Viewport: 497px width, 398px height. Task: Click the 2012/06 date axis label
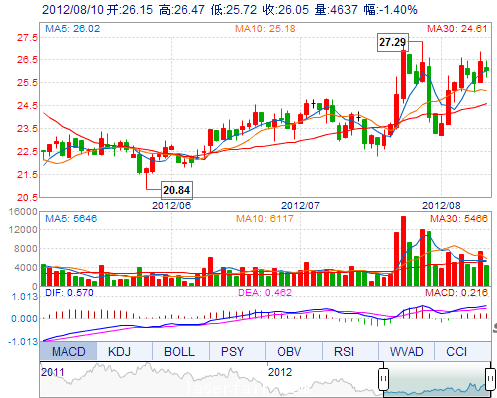click(x=171, y=205)
